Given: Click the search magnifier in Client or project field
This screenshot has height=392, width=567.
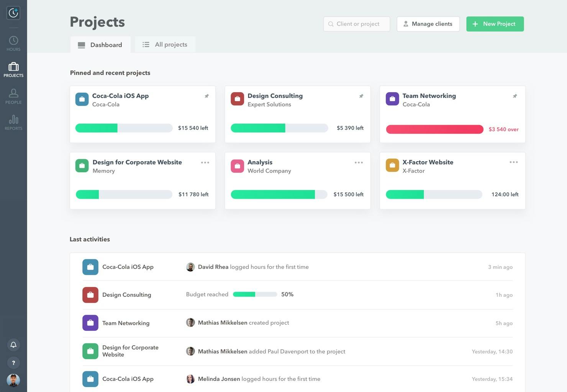Looking at the screenshot, I should [331, 24].
